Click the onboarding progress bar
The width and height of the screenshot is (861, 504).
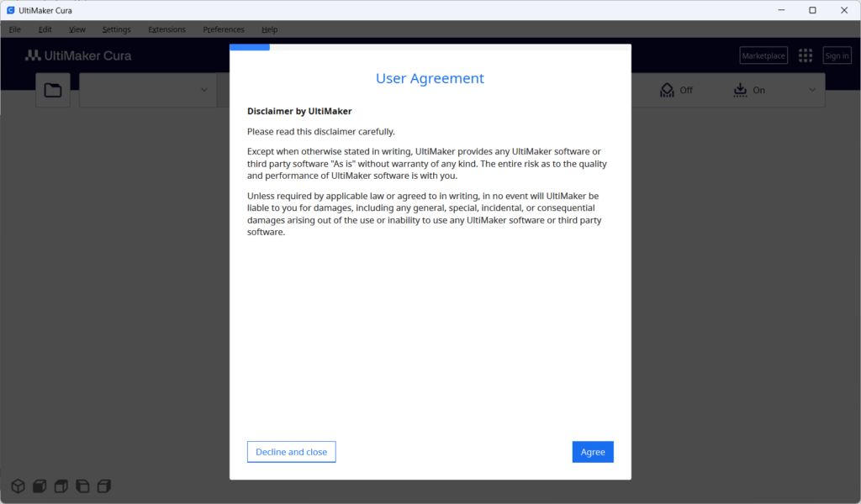pos(430,47)
